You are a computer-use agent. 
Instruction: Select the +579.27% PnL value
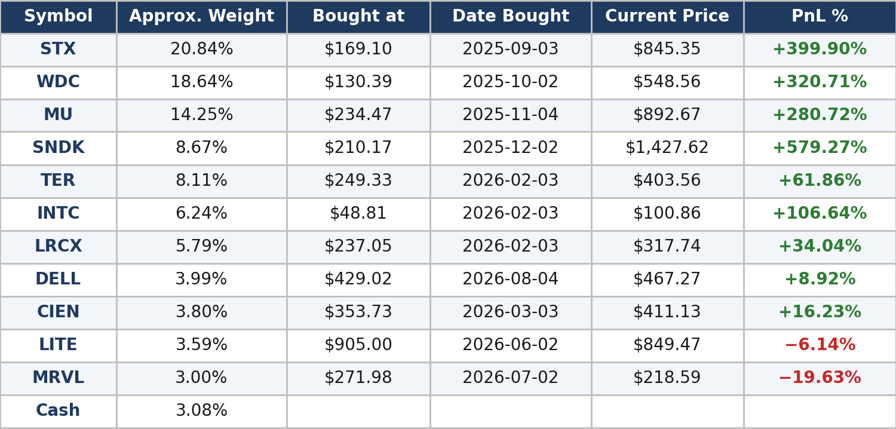point(820,148)
